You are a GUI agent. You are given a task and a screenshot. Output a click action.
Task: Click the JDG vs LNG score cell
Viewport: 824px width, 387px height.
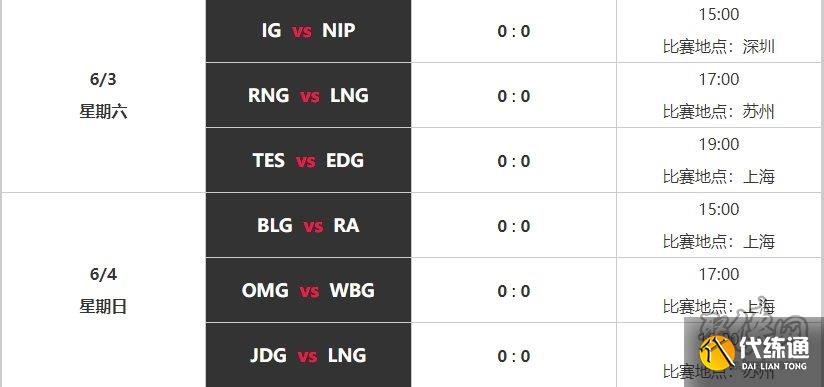click(513, 355)
